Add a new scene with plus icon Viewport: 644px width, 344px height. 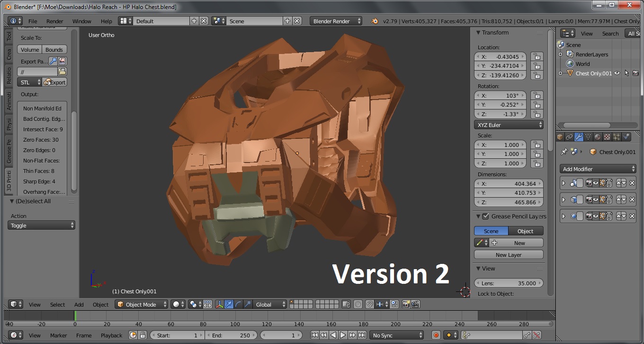[x=287, y=21]
